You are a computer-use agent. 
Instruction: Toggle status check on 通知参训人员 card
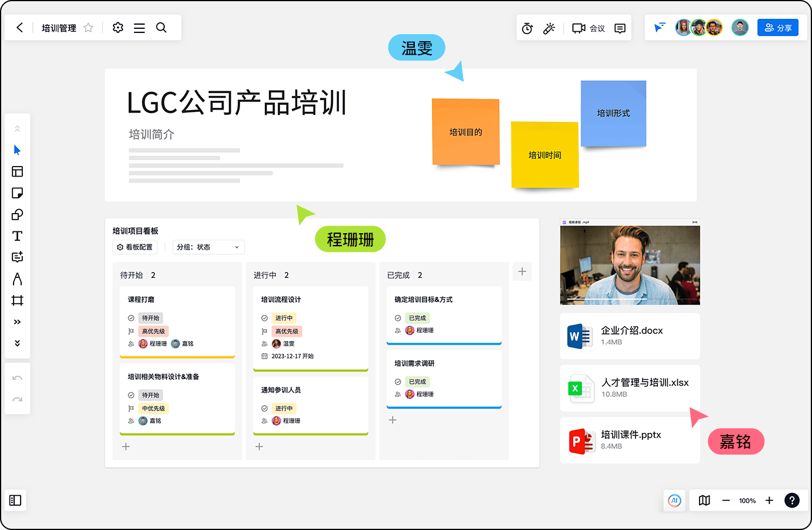[265, 409]
